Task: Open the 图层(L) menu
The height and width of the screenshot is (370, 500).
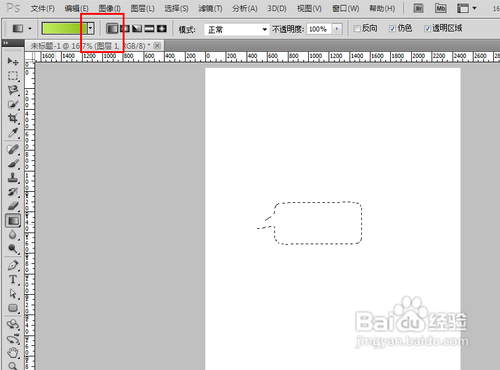Action: point(143,8)
